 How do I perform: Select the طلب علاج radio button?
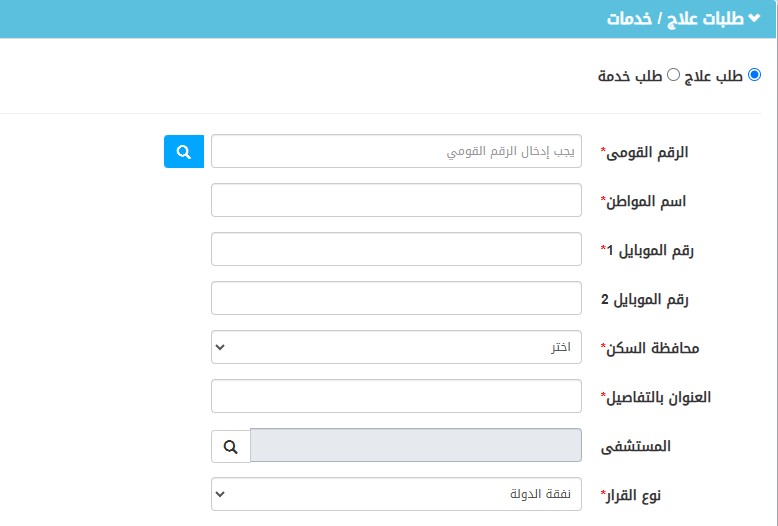click(754, 75)
